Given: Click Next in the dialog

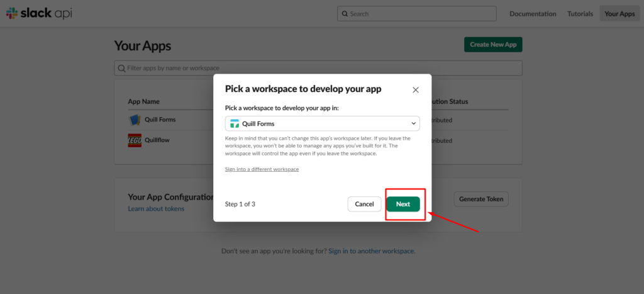Looking at the screenshot, I should [403, 204].
